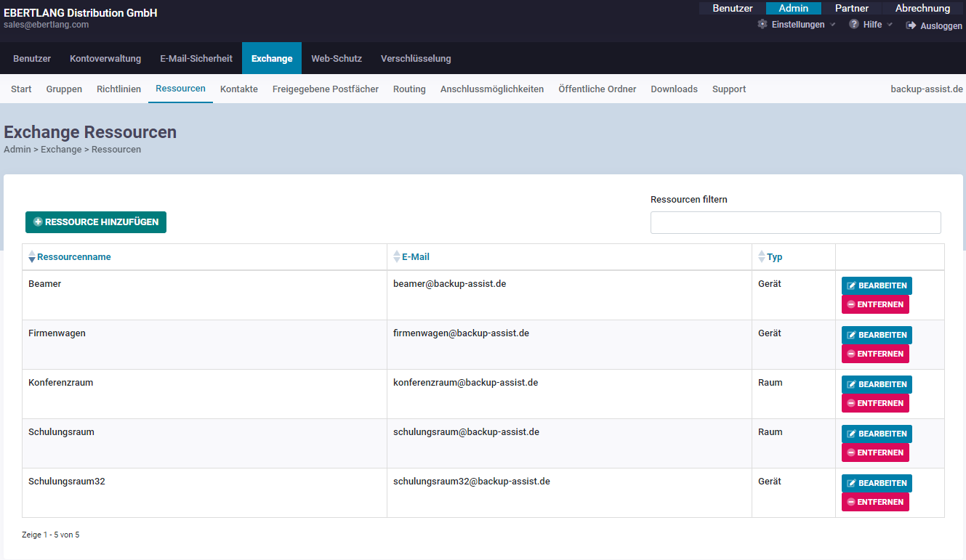Click the Ausloggen logout arrow icon
The width and height of the screenshot is (966, 560).
pos(911,25)
